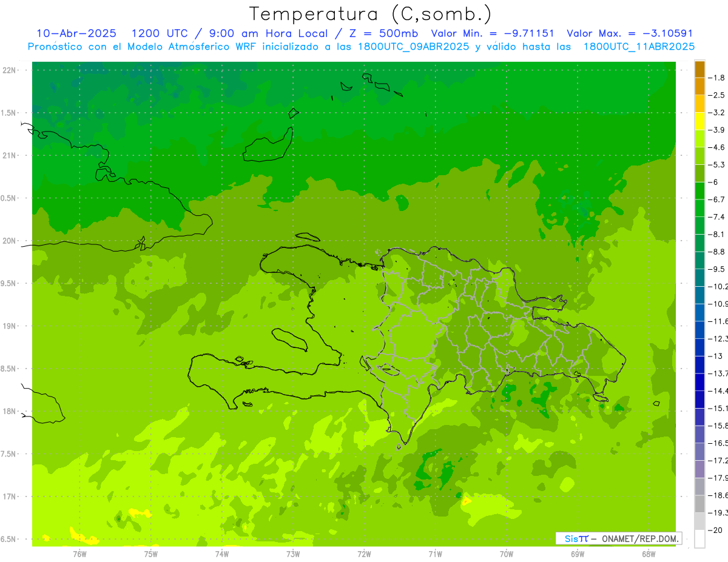Pick gray swatch between -18.6 and -19.3
Image resolution: width=728 pixels, height=562 pixels.
(x=699, y=504)
